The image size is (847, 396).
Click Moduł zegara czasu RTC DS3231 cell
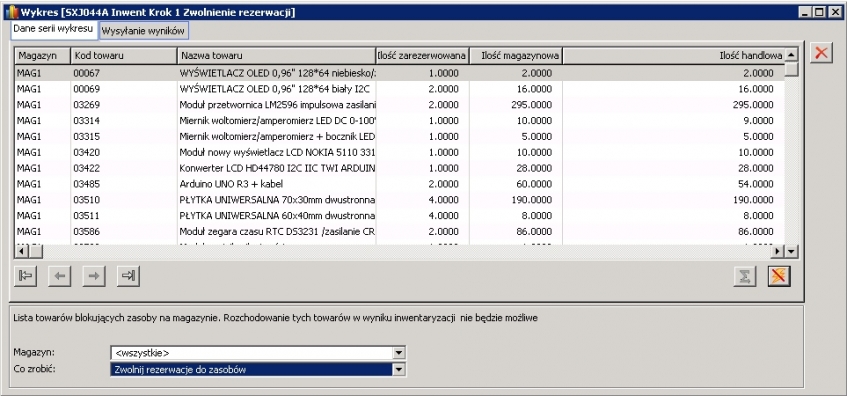click(277, 232)
